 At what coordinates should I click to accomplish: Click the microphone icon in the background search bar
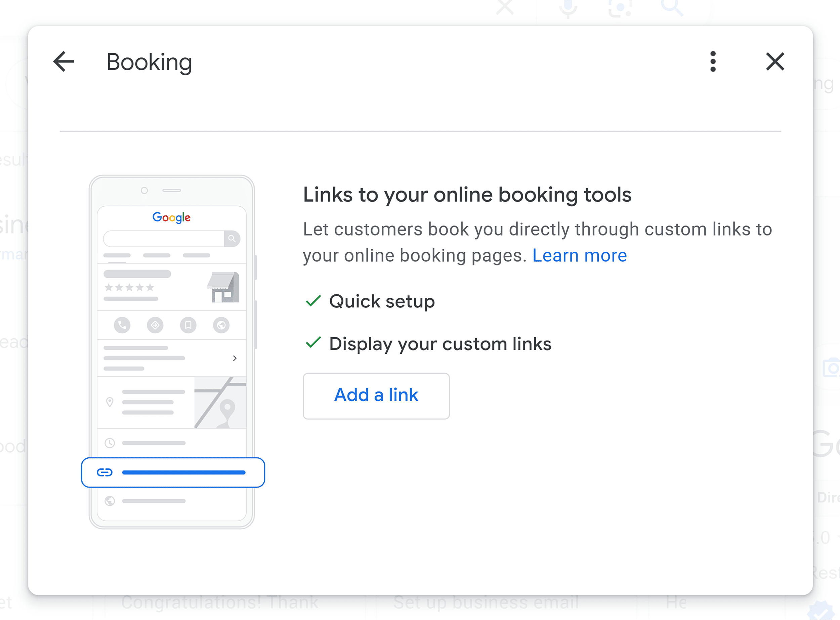tap(568, 8)
